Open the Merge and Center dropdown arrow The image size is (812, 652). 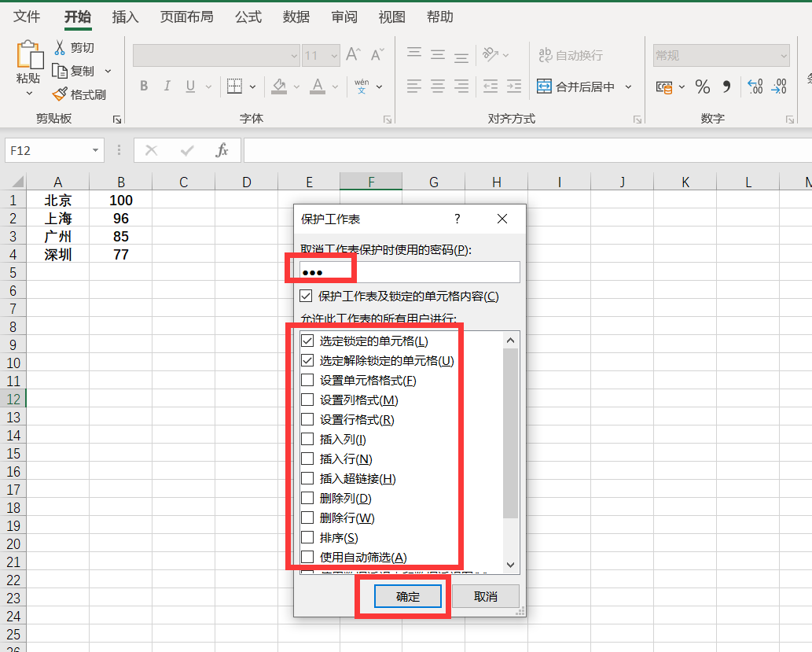click(628, 87)
